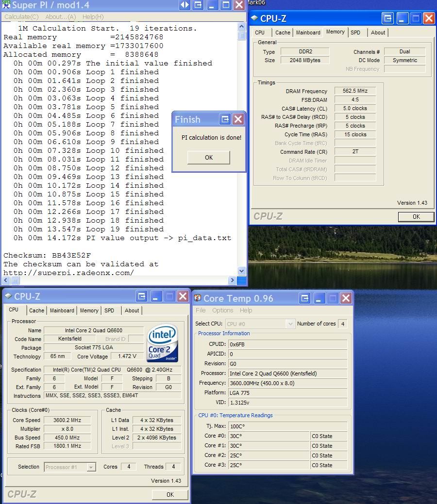Click the Core #2 temperature 25C° field

point(269,455)
